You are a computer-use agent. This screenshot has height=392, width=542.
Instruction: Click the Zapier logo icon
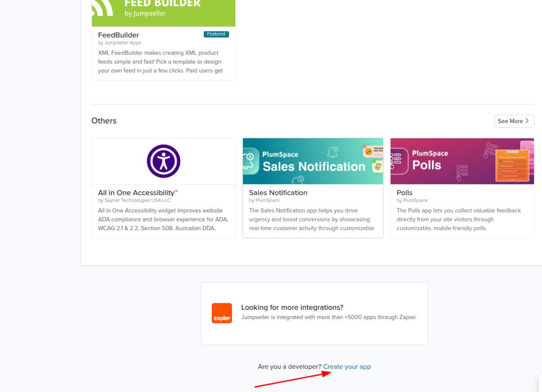coord(221,313)
